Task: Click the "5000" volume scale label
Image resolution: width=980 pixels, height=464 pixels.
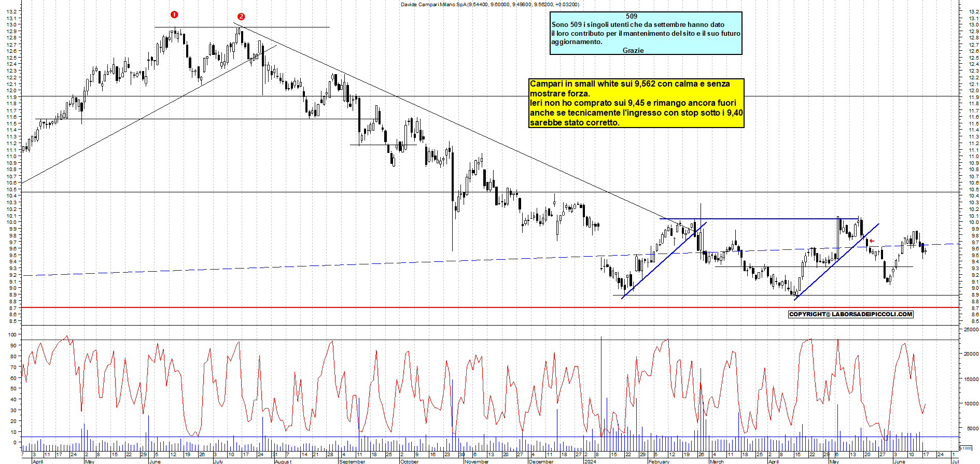Action: pos(972,428)
